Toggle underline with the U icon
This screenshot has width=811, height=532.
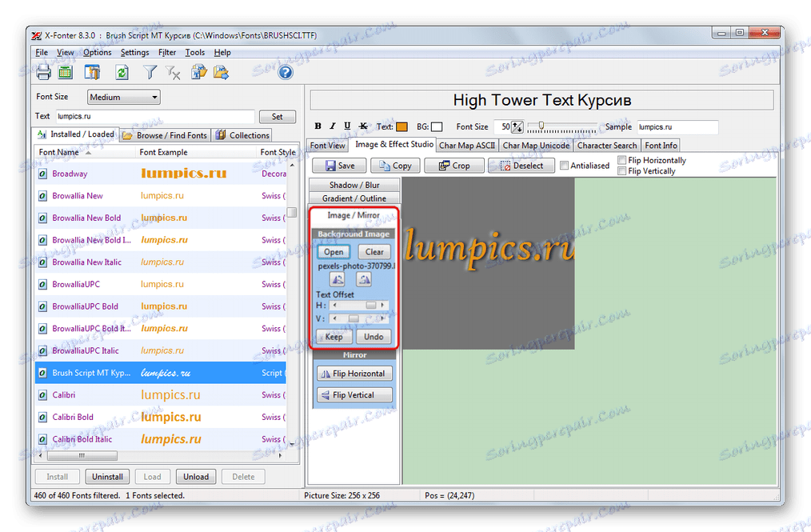[x=348, y=126]
